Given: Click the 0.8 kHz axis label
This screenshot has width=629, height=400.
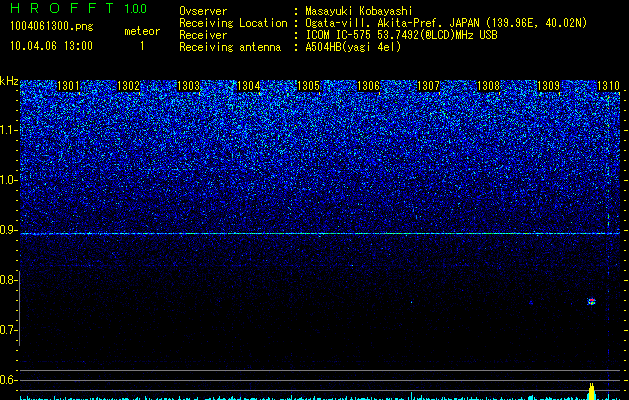Looking at the screenshot, I should 9,280.
